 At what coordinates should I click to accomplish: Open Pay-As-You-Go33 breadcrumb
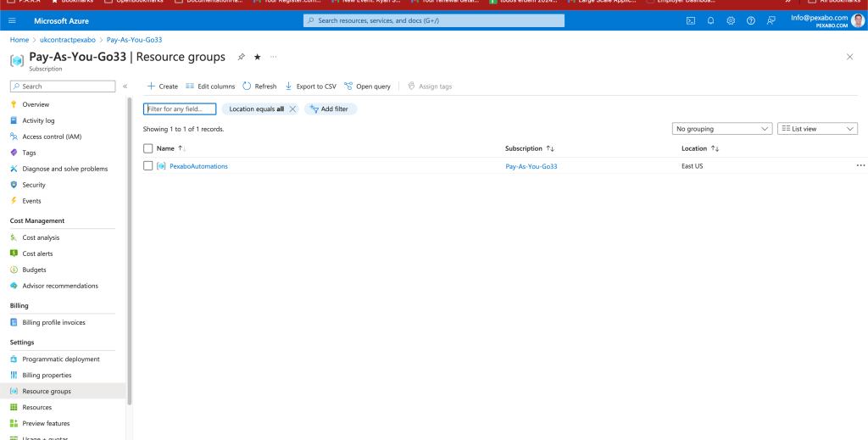(x=134, y=40)
